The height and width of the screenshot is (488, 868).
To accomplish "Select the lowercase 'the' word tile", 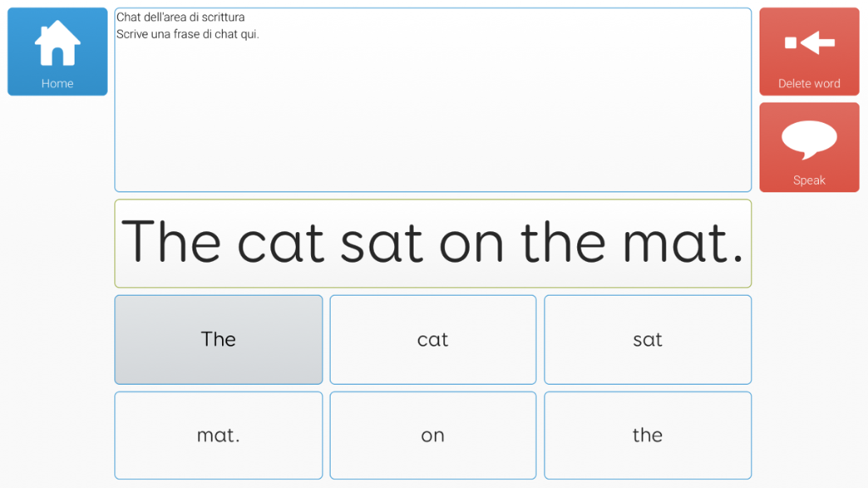I will [x=648, y=435].
